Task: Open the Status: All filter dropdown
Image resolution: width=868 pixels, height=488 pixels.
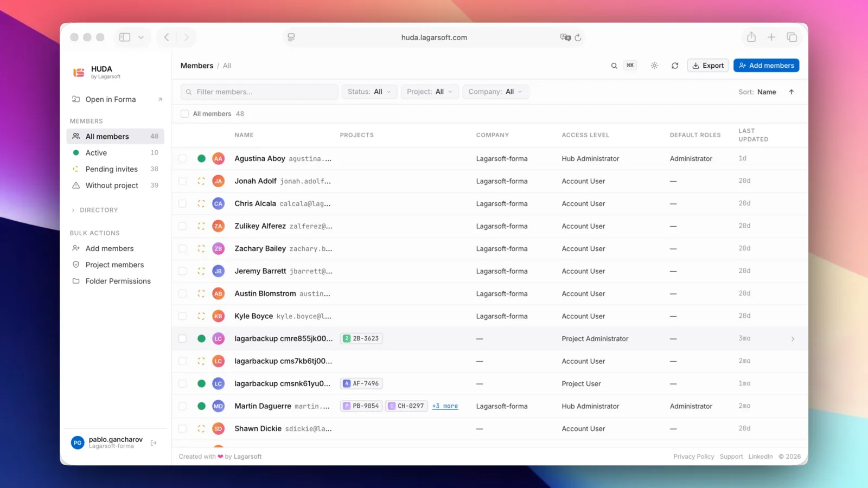Action: [369, 92]
